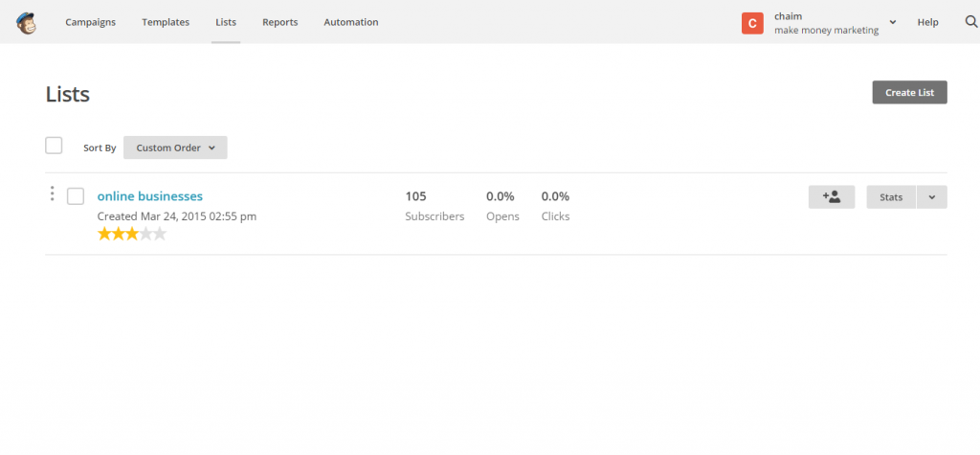This screenshot has height=455, width=980.
Task: Expand the chaim account menu
Action: (x=893, y=23)
